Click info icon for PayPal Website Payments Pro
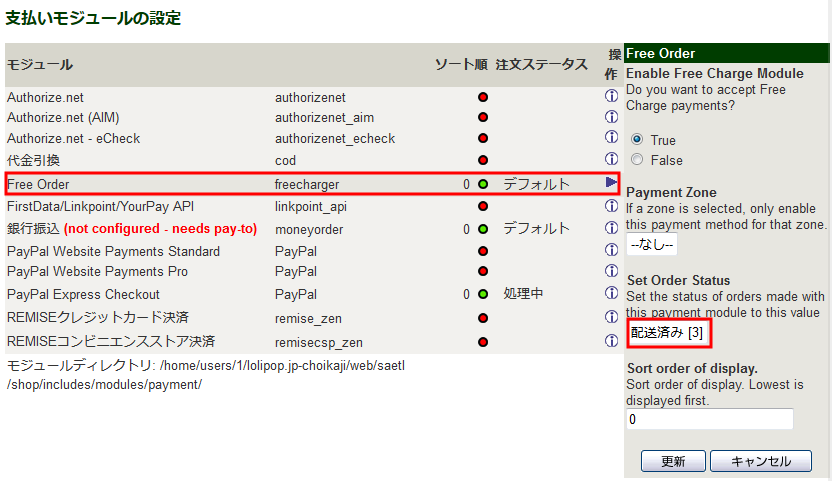Image resolution: width=832 pixels, height=481 pixels. [611, 271]
